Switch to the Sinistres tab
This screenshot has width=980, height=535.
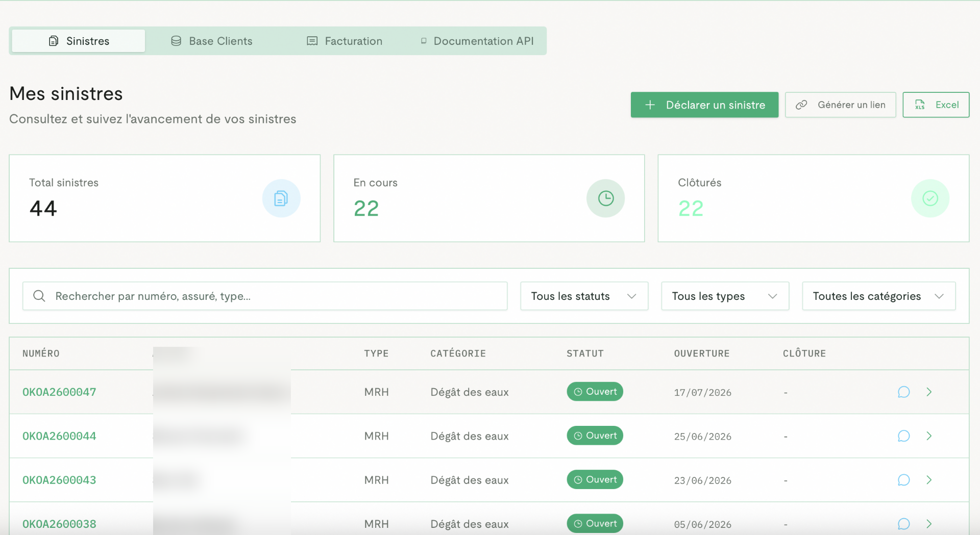(79, 41)
